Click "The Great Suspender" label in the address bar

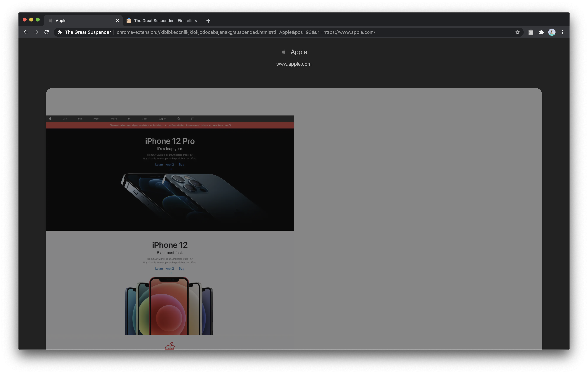(x=88, y=32)
